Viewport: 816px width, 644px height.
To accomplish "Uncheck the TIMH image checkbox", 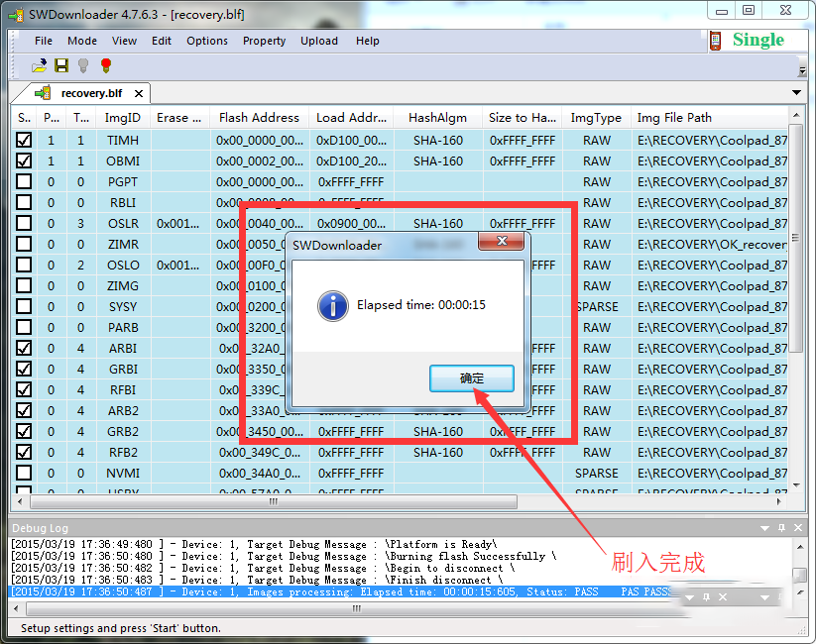I will tap(24, 140).
